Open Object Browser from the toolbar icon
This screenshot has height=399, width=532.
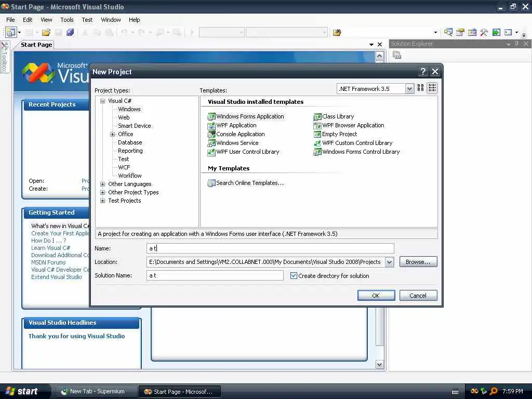472,33
